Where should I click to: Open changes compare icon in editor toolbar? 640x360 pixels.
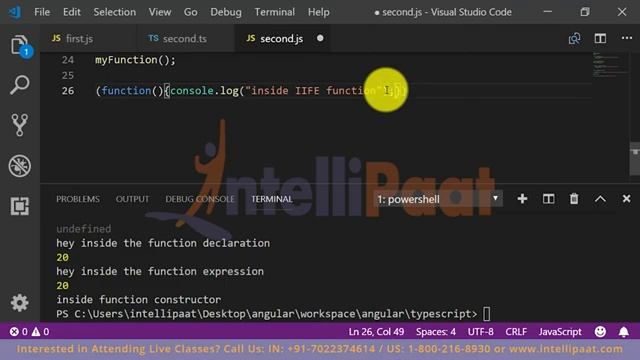pyautogui.click(x=574, y=38)
